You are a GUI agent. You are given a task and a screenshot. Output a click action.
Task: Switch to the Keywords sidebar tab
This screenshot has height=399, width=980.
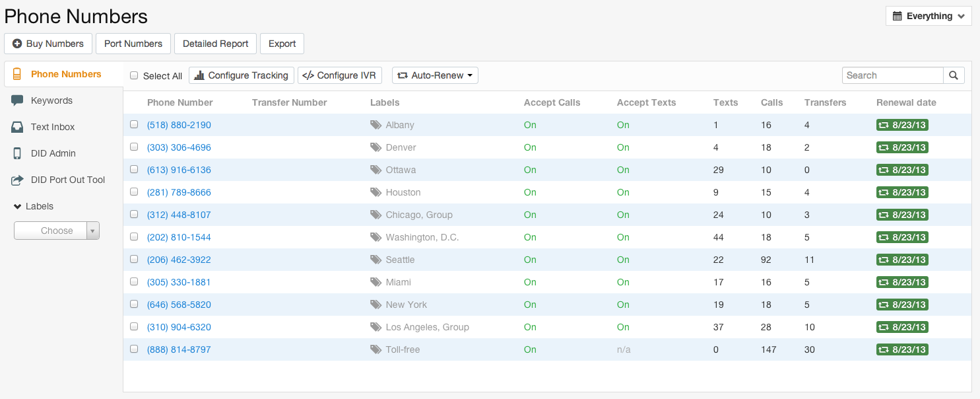[51, 100]
